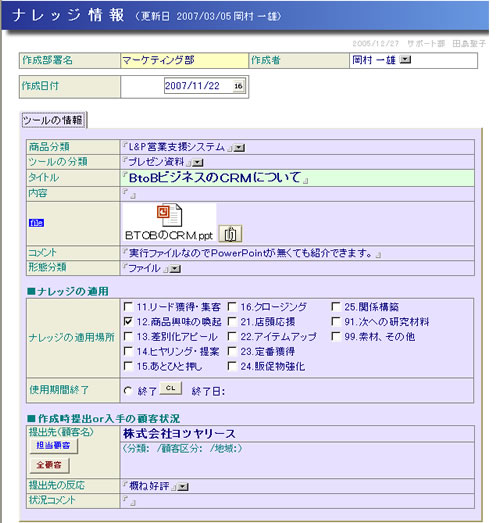This screenshot has height=523, width=500.
Task: Click the コメント field text
Action: [x=251, y=253]
